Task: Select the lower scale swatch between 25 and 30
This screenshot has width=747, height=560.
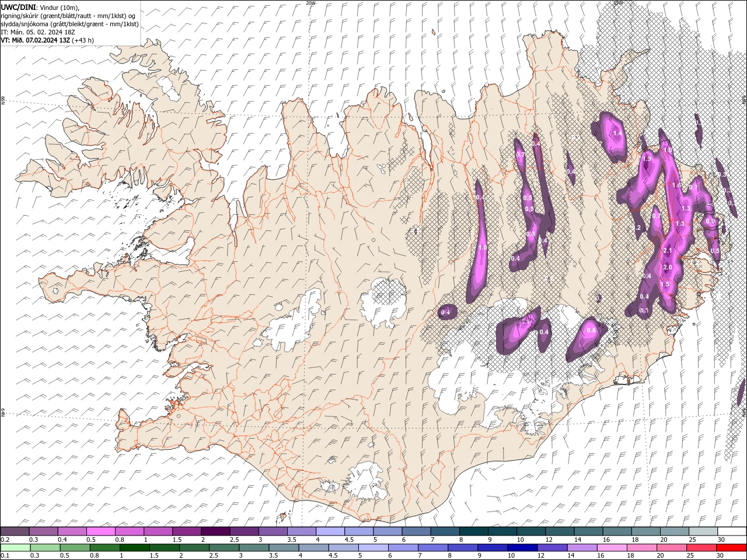Action: [701, 548]
